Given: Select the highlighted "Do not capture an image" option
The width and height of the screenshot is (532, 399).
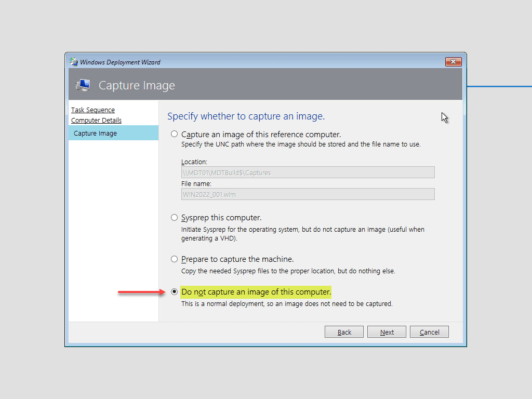Looking at the screenshot, I should point(174,291).
